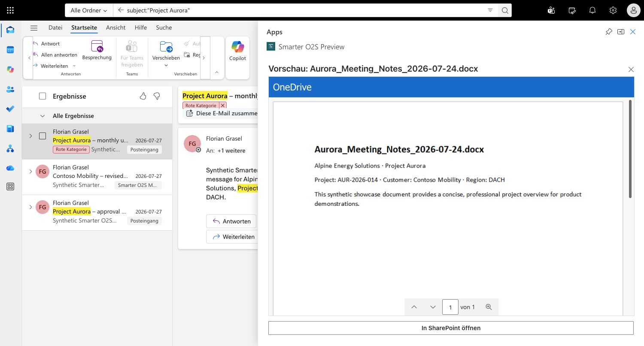Open Mail in the left sidebar

[x=10, y=30]
